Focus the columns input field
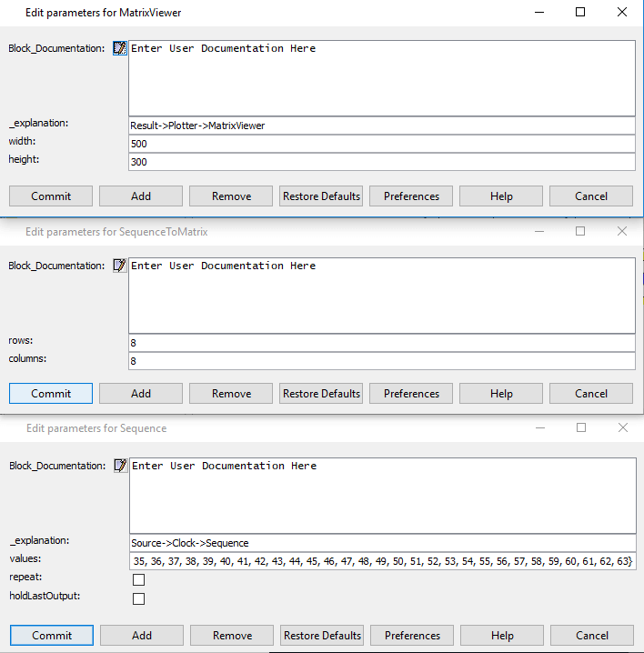This screenshot has width=644, height=653. (381, 361)
